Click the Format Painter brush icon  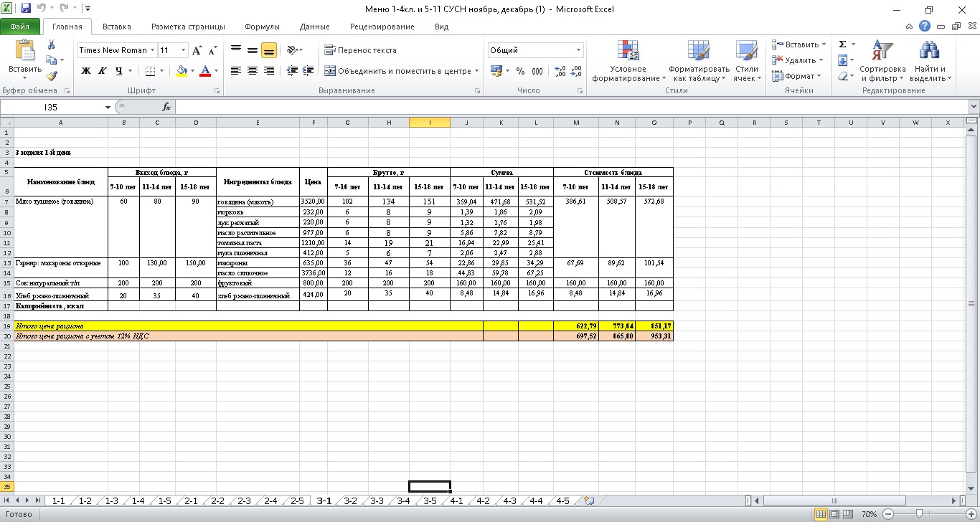(x=51, y=76)
